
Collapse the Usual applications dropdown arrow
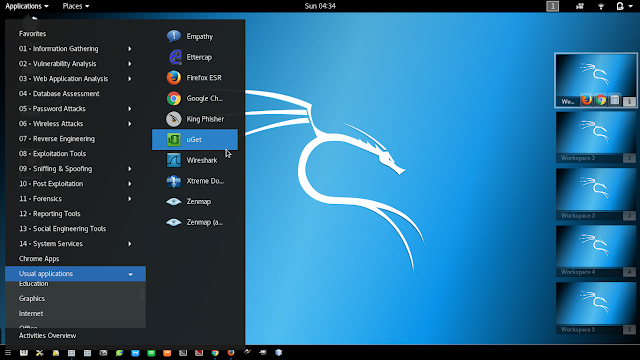pos(131,274)
